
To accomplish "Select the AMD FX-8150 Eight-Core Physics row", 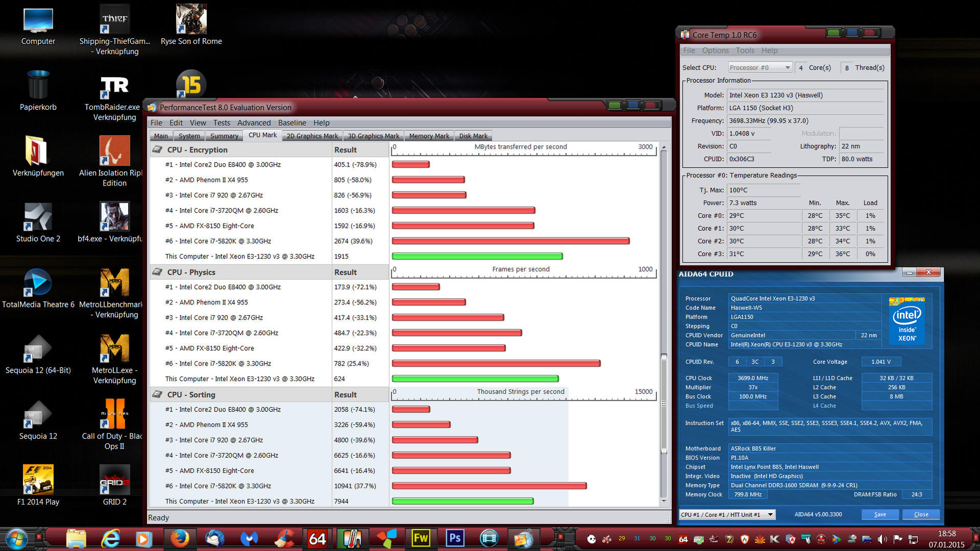I will pyautogui.click(x=269, y=348).
